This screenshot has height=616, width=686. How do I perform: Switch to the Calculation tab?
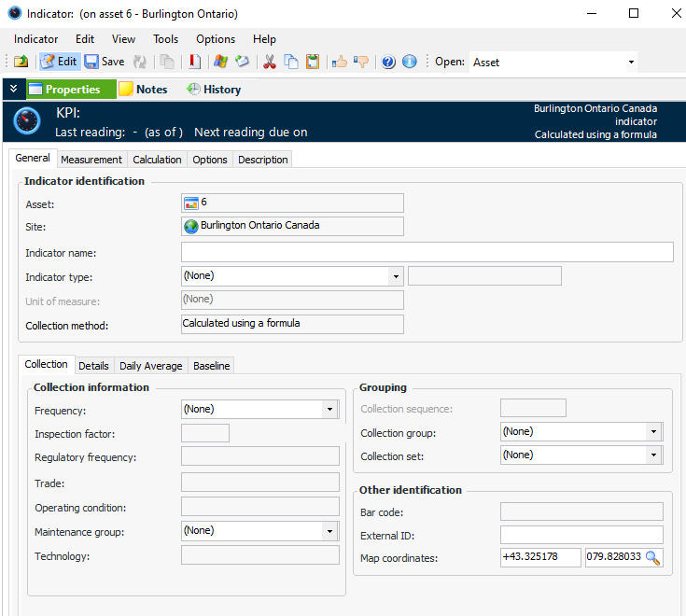pyautogui.click(x=157, y=160)
